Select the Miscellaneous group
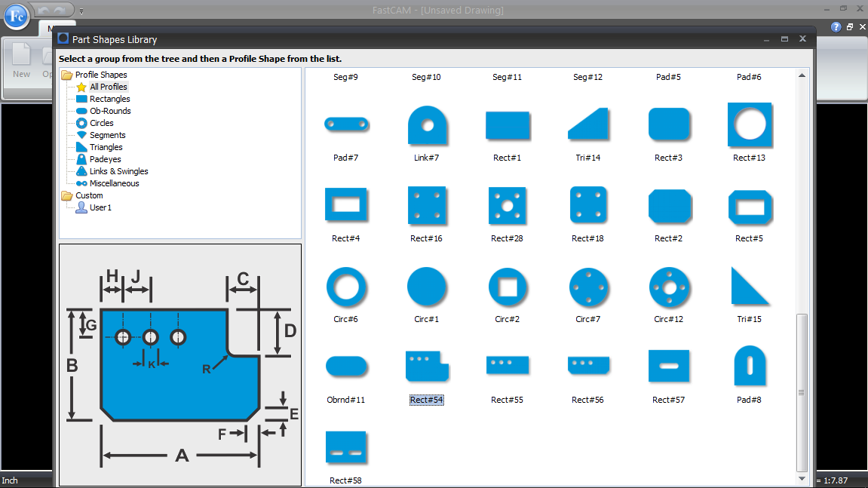 coord(115,183)
